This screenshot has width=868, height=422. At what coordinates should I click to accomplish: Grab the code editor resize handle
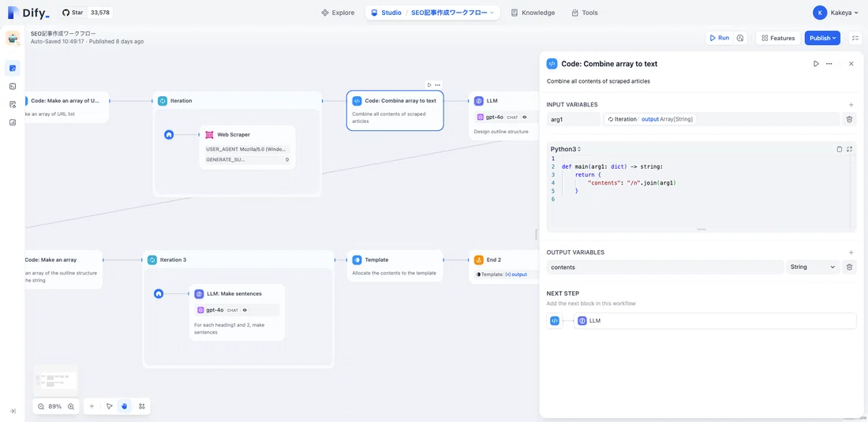pos(702,229)
